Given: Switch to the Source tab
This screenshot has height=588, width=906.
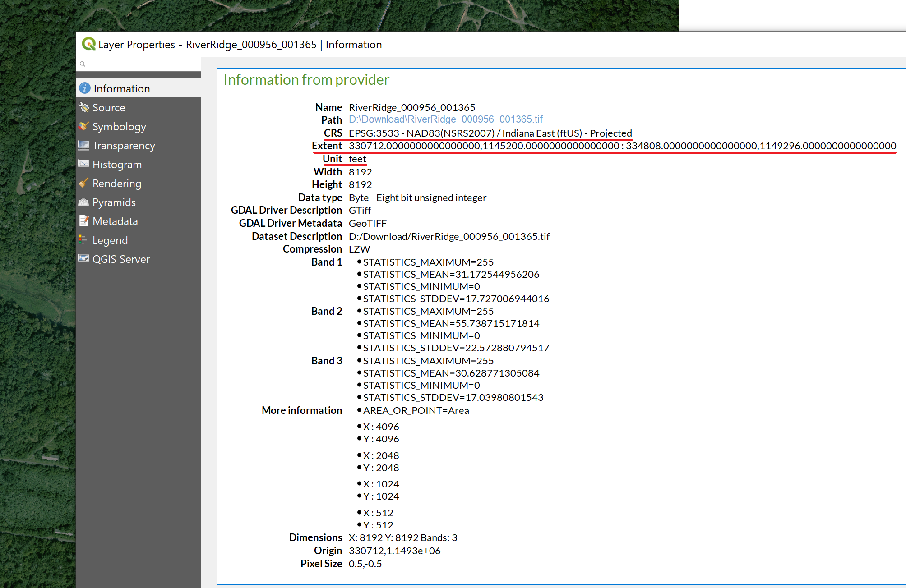Looking at the screenshot, I should pyautogui.click(x=109, y=107).
